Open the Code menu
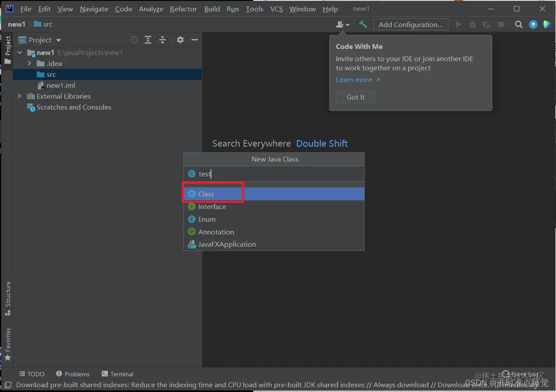Viewport: 556px width, 392px height. pyautogui.click(x=124, y=9)
